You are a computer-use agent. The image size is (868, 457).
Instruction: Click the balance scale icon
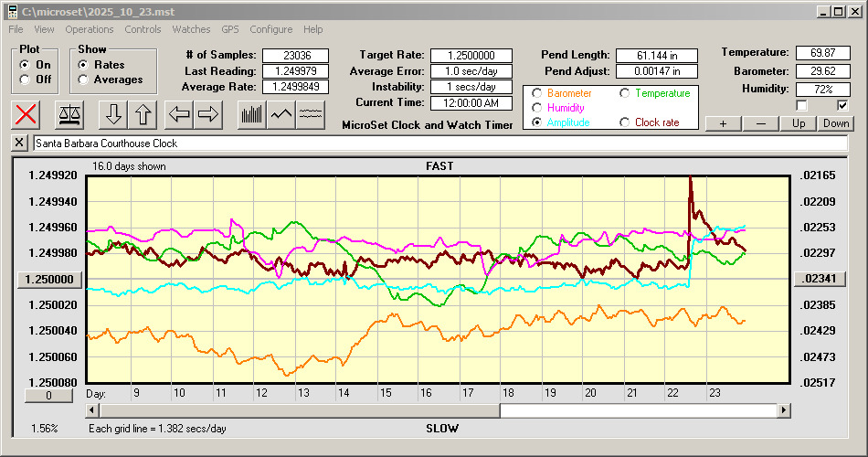tap(69, 115)
